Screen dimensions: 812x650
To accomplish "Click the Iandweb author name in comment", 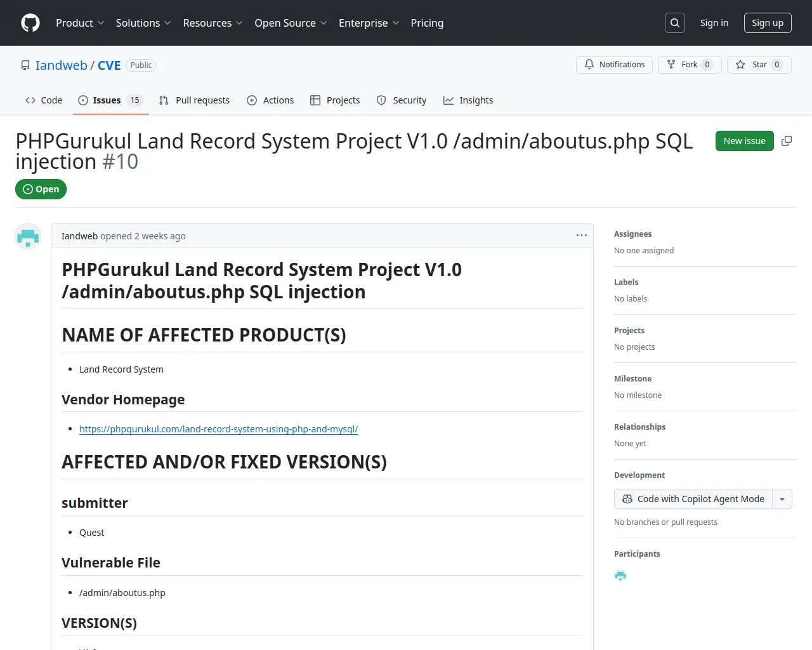I will [x=79, y=236].
